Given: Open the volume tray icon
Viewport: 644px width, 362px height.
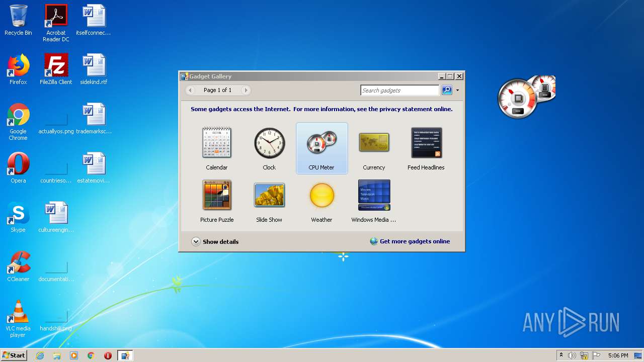Looking at the screenshot, I should [x=572, y=355].
